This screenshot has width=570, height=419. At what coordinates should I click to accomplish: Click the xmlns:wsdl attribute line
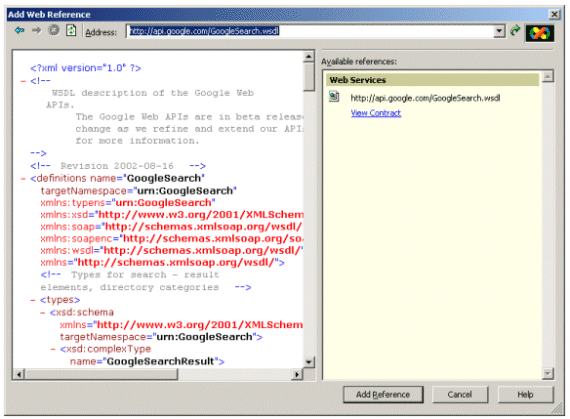pos(172,251)
